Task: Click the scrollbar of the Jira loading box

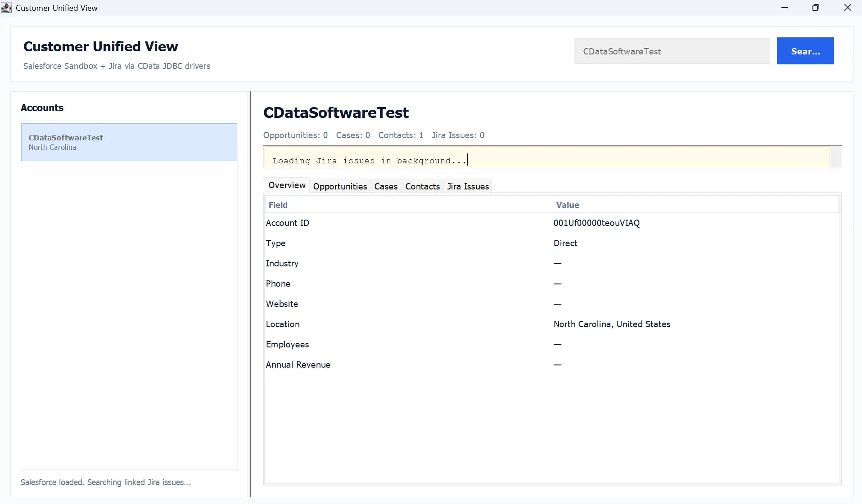Action: [x=836, y=157]
